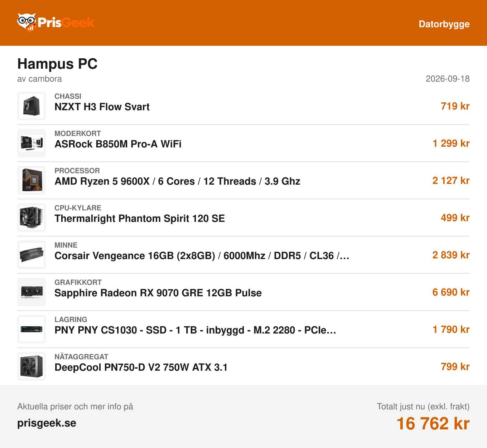Open the PNY CS1030 SSD thumbnail

(32, 329)
